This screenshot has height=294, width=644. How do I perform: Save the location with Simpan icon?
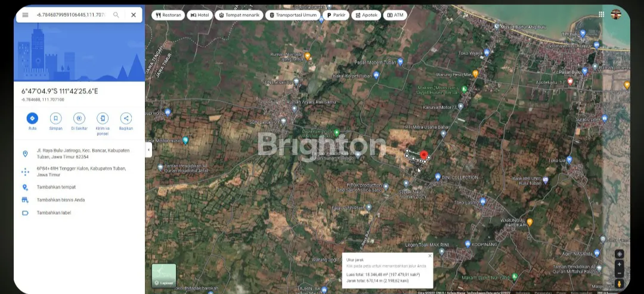coord(55,119)
